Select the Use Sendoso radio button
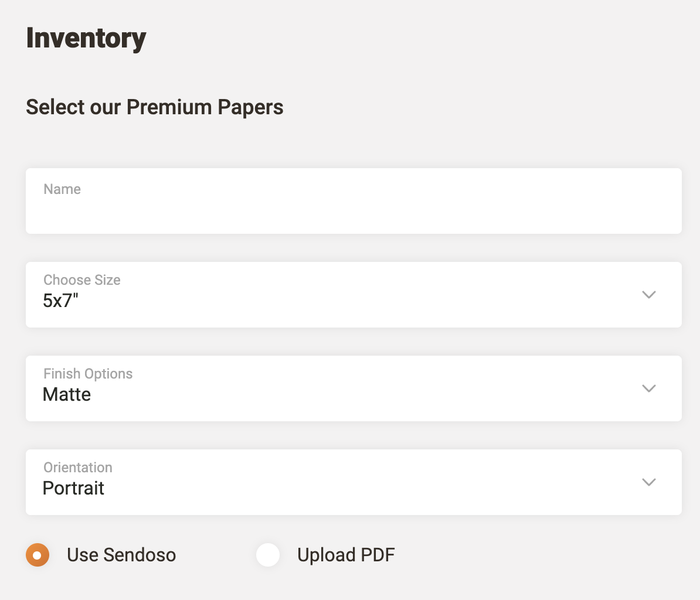This screenshot has width=700, height=600. (x=38, y=555)
